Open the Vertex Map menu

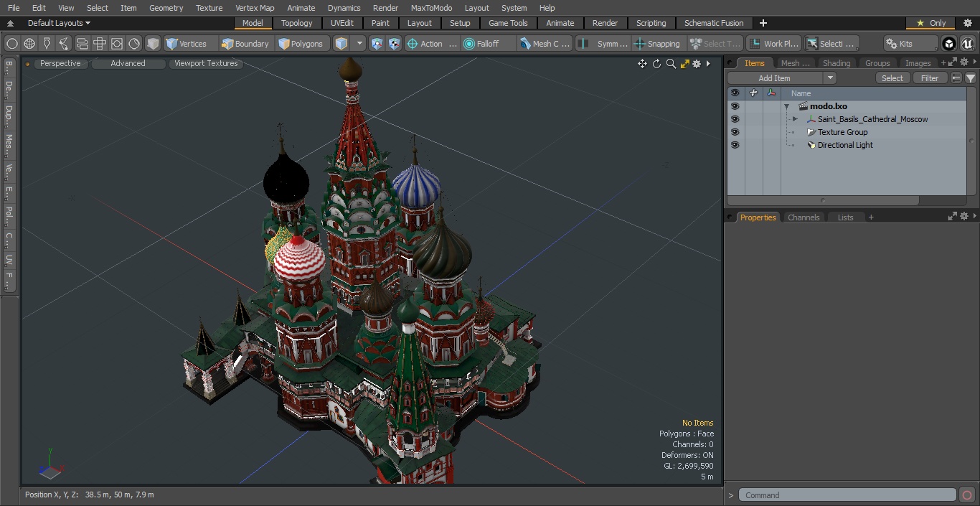pyautogui.click(x=255, y=8)
